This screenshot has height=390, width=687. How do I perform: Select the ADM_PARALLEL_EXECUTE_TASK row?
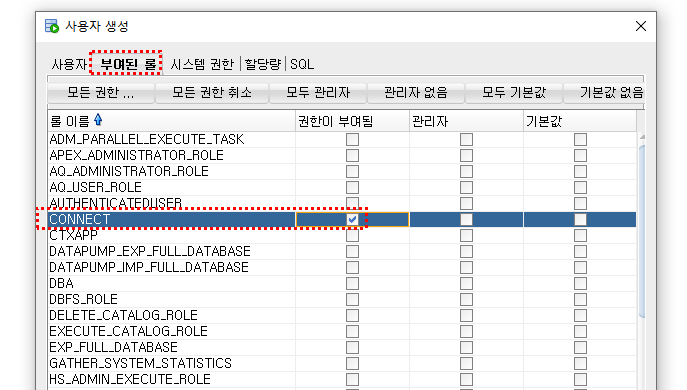click(x=342, y=139)
